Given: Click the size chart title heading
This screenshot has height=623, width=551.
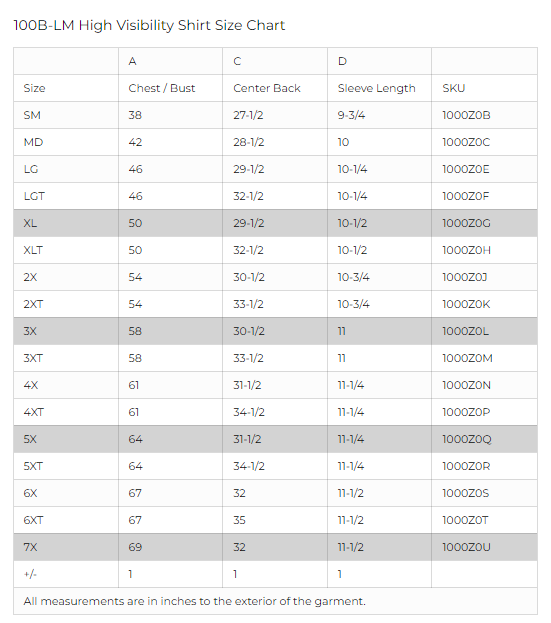Looking at the screenshot, I should pos(149,25).
